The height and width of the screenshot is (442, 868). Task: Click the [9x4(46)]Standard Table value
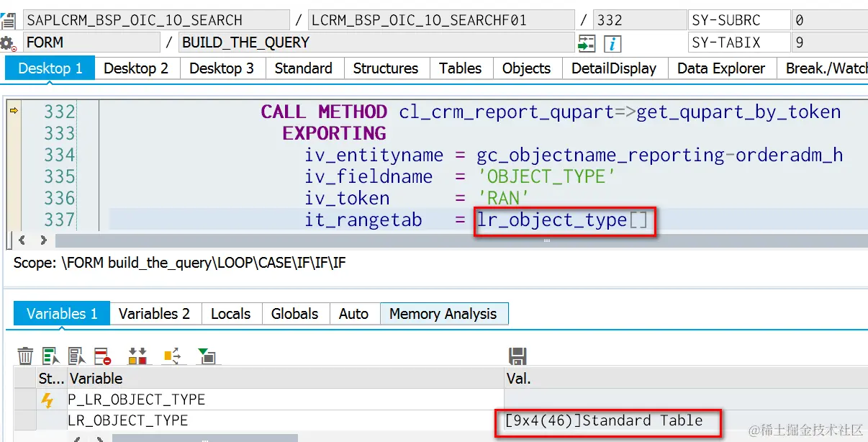pyautogui.click(x=605, y=420)
